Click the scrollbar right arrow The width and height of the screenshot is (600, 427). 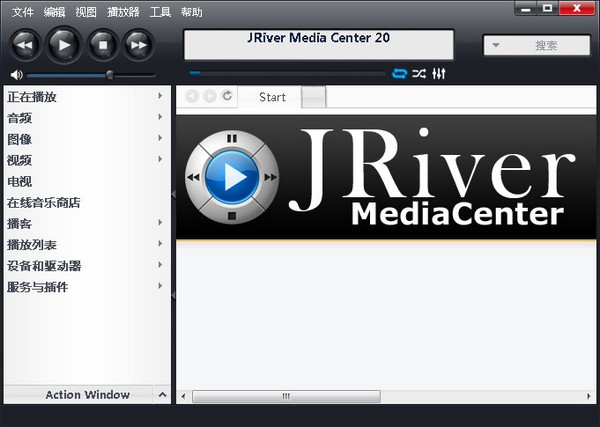coord(589,396)
